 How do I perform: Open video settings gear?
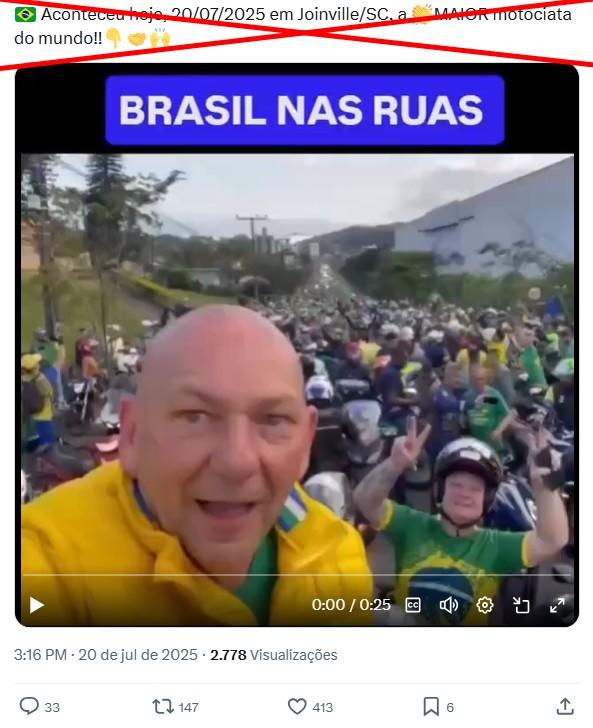click(x=485, y=605)
